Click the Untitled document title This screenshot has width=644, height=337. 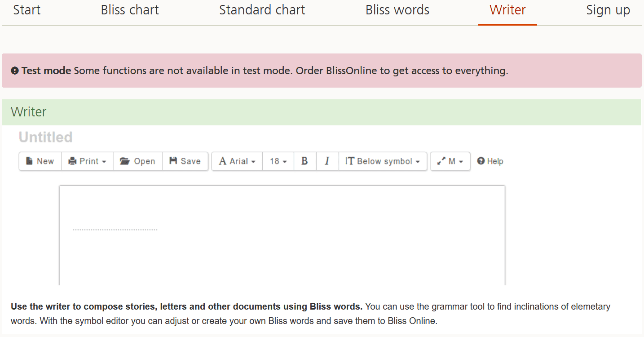(x=46, y=137)
